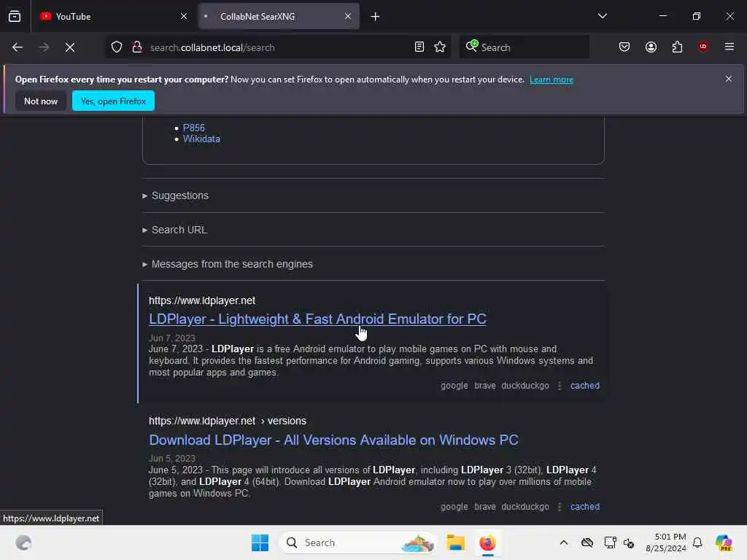Bookmark this page with the star
Screen dimensions: 747x560
pos(440,47)
